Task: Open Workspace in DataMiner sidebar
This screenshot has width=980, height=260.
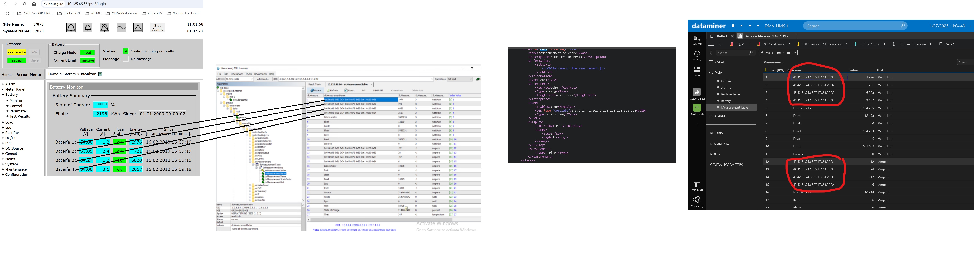Action: [x=697, y=186]
